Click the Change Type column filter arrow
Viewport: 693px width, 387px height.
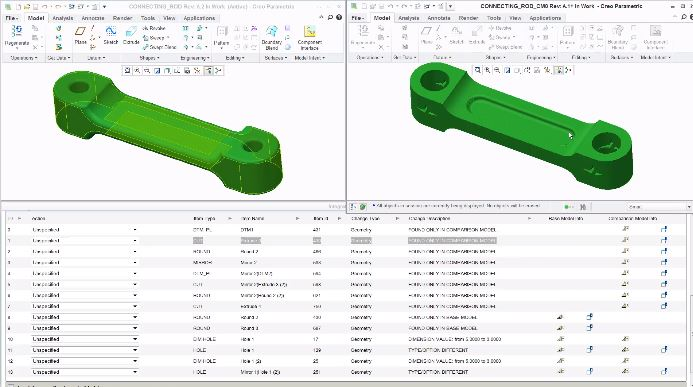[397, 219]
